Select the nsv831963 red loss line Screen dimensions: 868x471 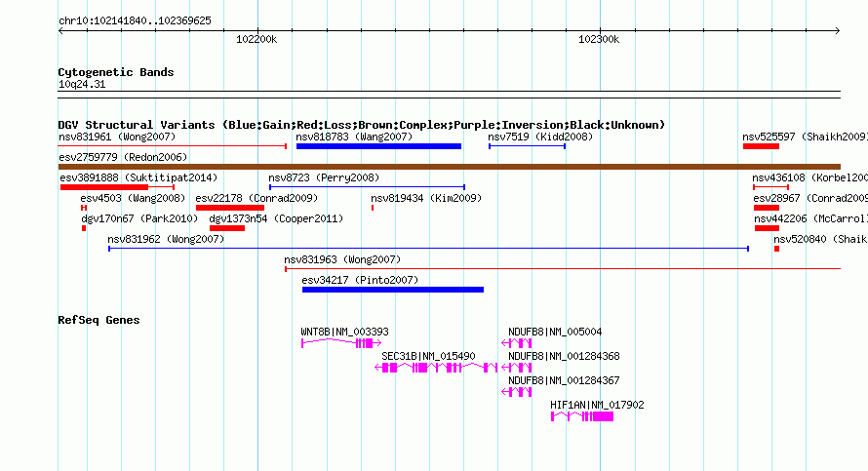pyautogui.click(x=563, y=269)
